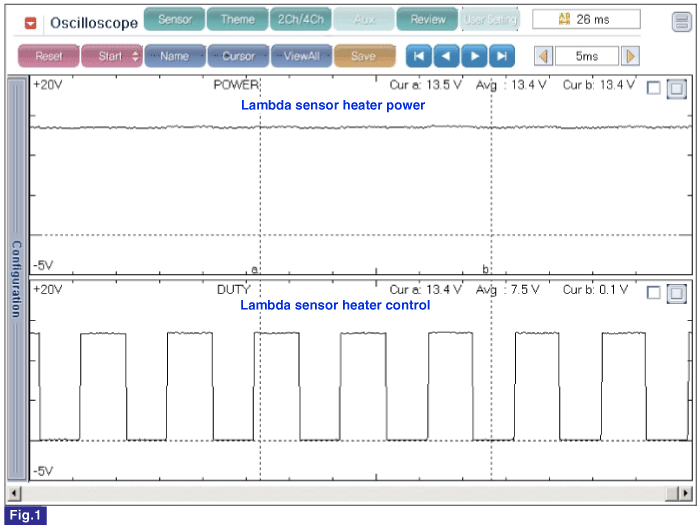Click the DUTY channel name label
The height and width of the screenshot is (527, 700).
tap(234, 290)
